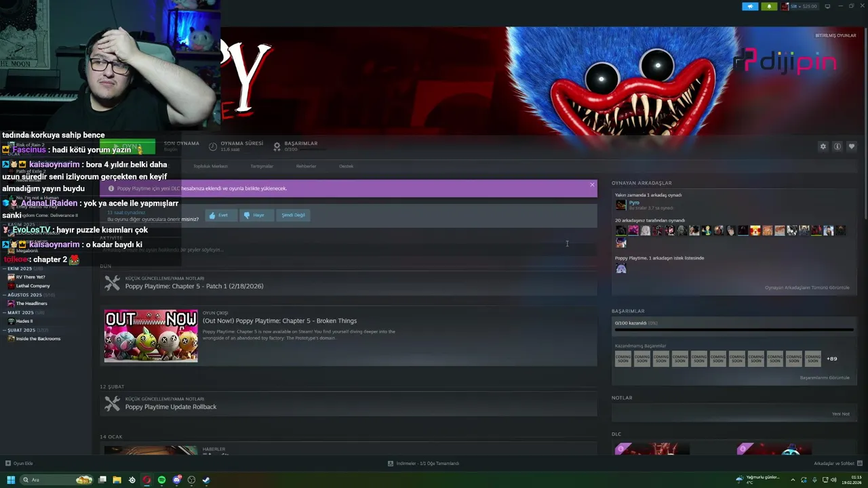Viewport: 868px width, 488px height.
Task: Click the achievements progress bar
Action: [x=734, y=330]
